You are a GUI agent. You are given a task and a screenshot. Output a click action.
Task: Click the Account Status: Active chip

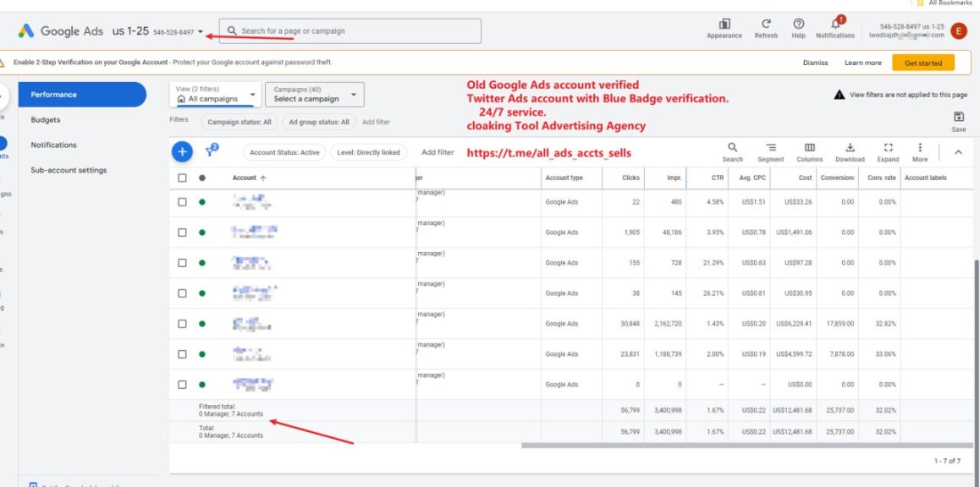coord(284,152)
